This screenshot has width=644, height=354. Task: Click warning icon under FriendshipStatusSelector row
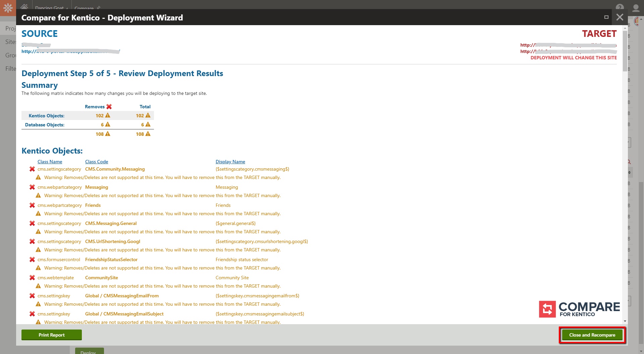click(38, 268)
